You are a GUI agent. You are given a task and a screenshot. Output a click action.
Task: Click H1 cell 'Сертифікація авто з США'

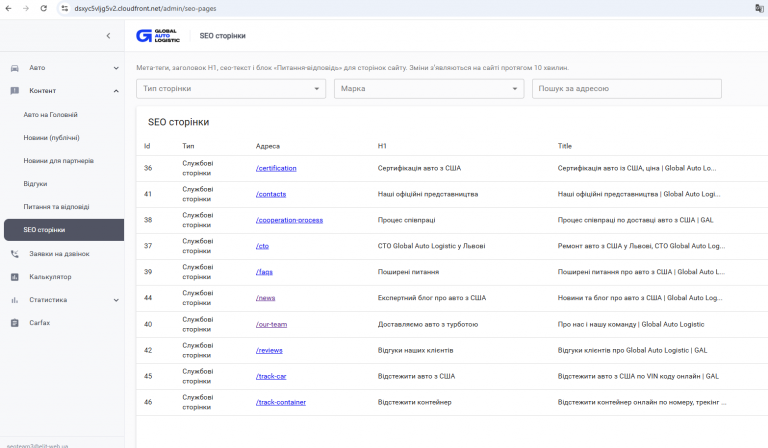point(419,168)
